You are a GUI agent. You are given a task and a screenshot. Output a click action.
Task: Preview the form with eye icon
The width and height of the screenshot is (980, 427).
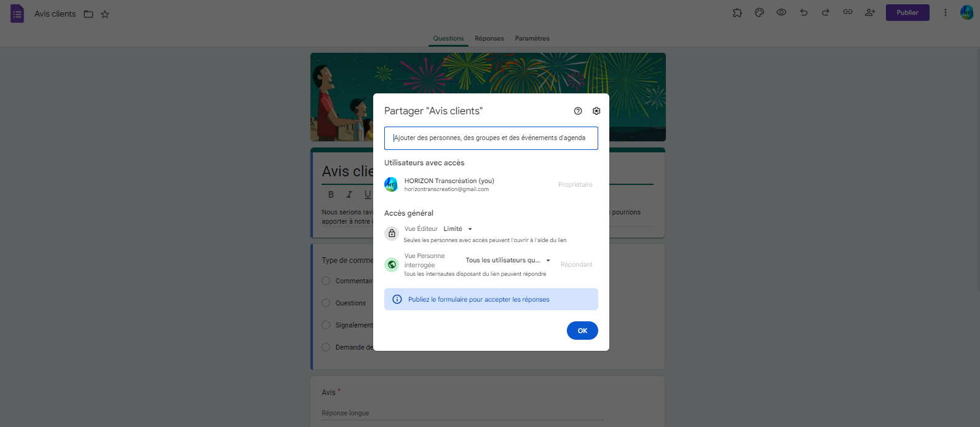(781, 12)
